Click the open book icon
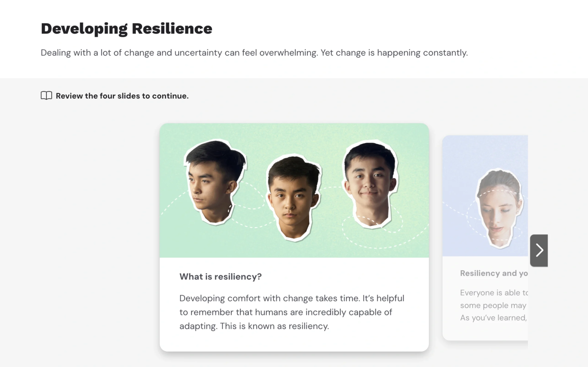588x367 pixels. pos(46,96)
